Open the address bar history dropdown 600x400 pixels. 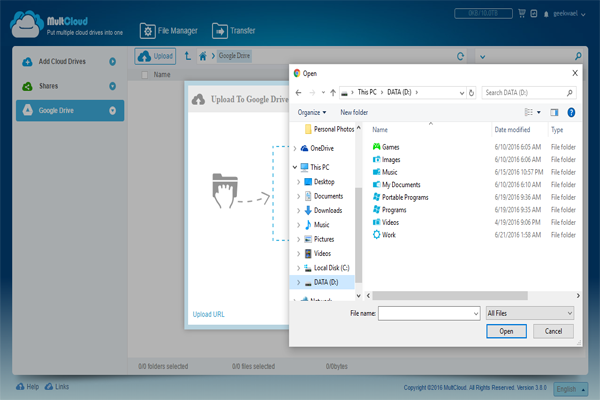click(462, 93)
